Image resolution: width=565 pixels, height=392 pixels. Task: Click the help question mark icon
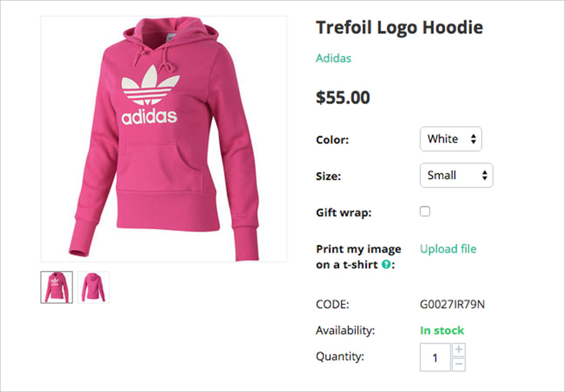click(x=386, y=265)
